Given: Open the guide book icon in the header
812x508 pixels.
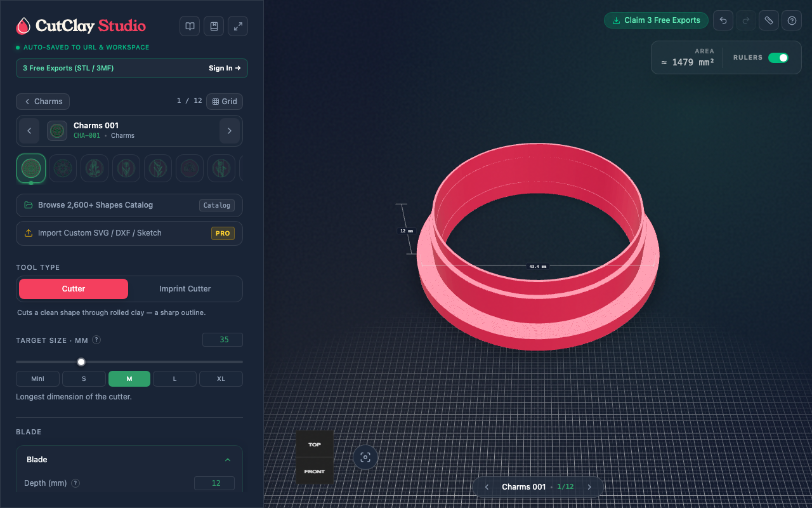Looking at the screenshot, I should click(190, 26).
